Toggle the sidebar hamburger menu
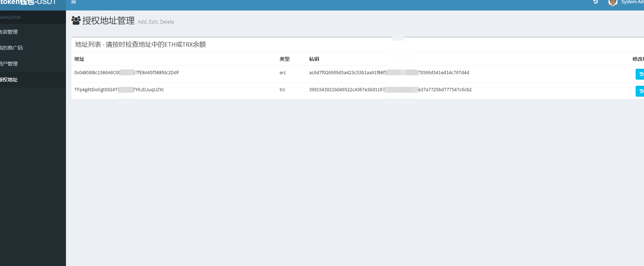644x266 pixels. click(74, 2)
